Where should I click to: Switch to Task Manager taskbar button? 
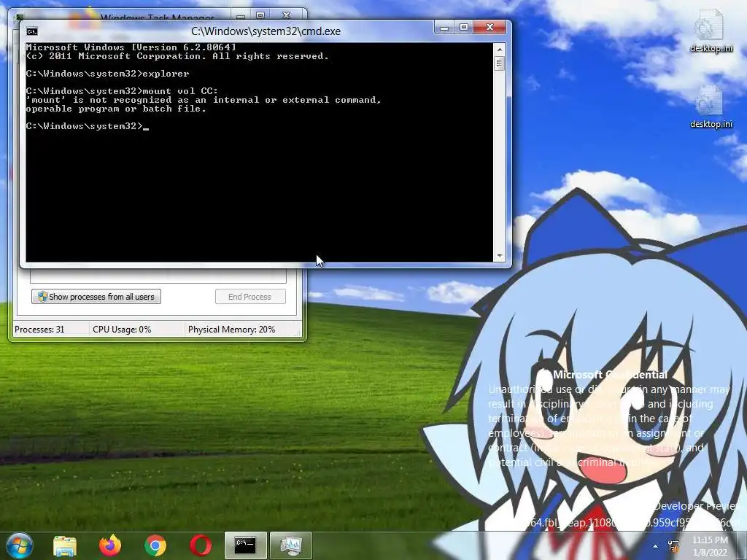[291, 545]
